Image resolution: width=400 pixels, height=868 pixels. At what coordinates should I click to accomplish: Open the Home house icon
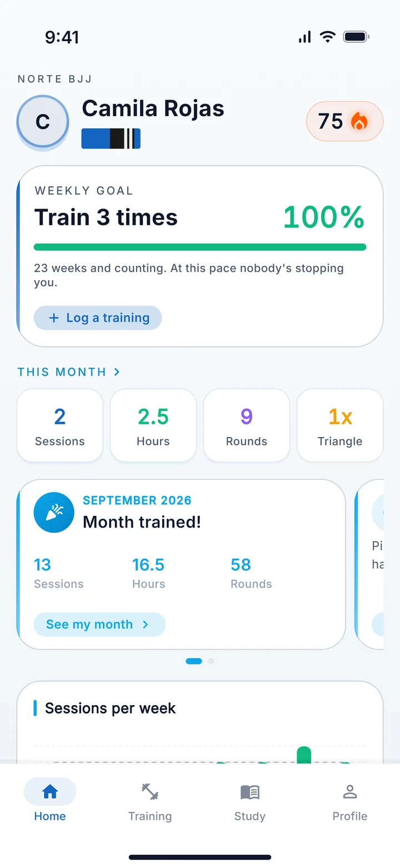coord(50,791)
